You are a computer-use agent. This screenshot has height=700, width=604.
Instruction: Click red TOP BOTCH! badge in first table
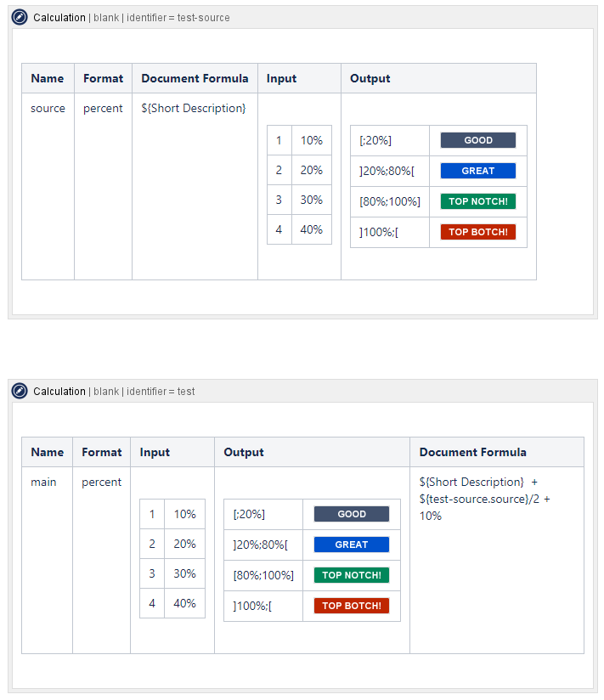(477, 232)
